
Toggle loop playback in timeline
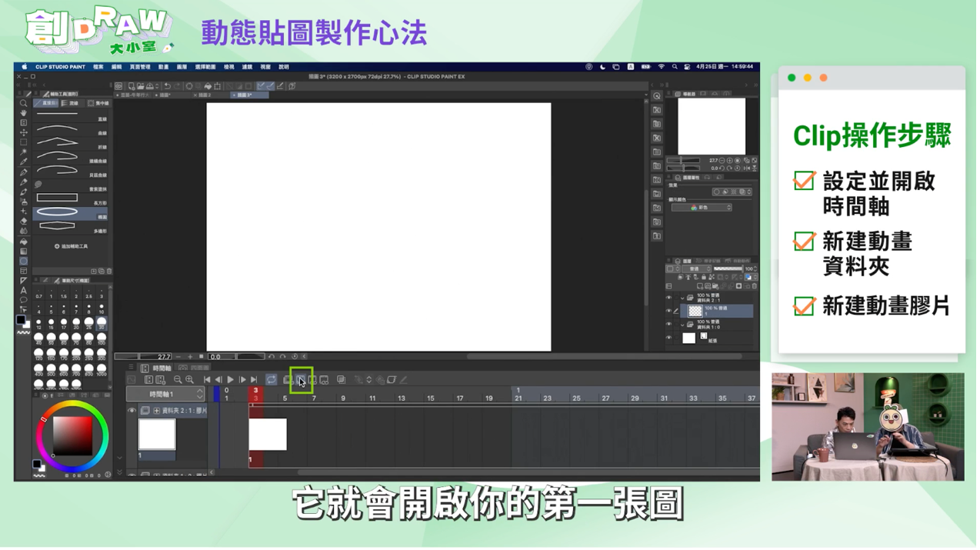(272, 379)
